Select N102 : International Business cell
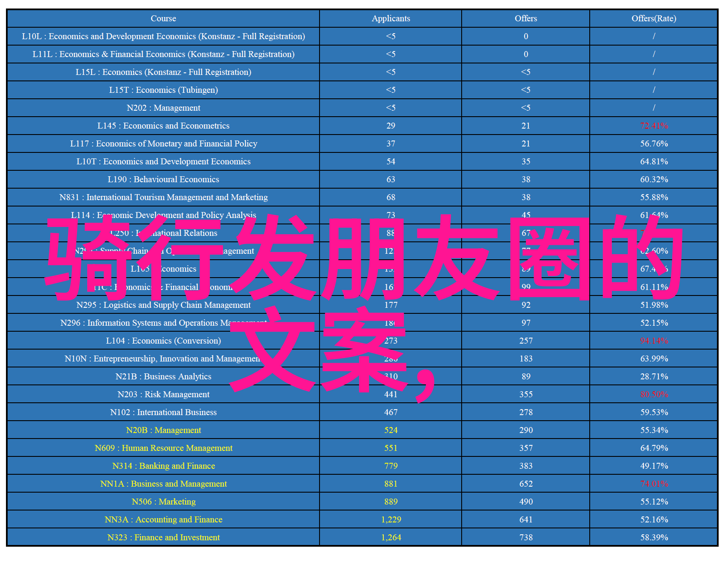This screenshot has width=728, height=585. tap(163, 412)
